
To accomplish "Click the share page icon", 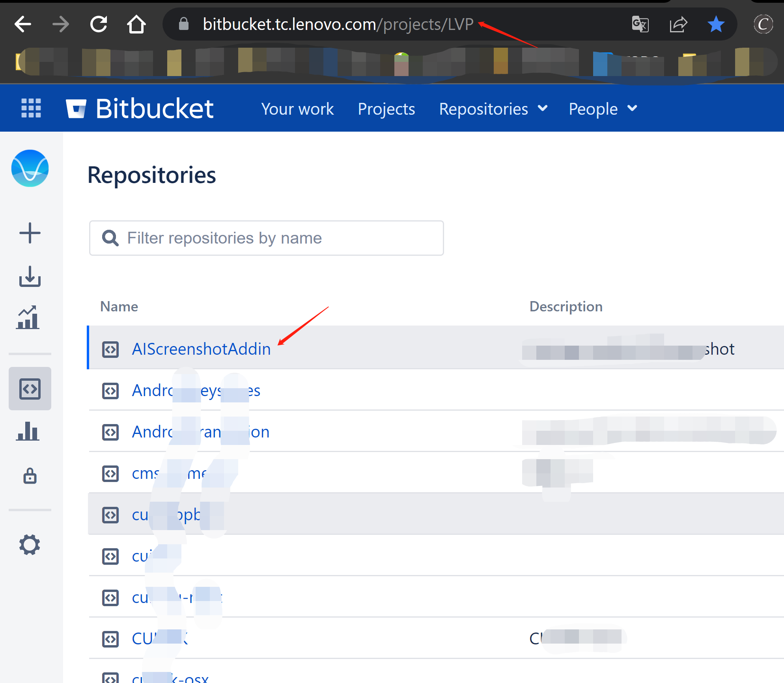I will coord(678,24).
